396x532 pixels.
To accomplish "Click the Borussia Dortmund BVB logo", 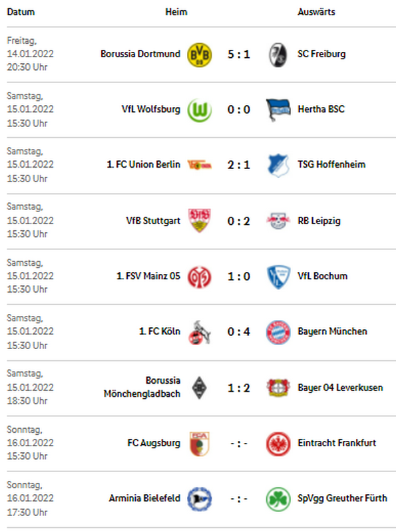I will [x=200, y=55].
